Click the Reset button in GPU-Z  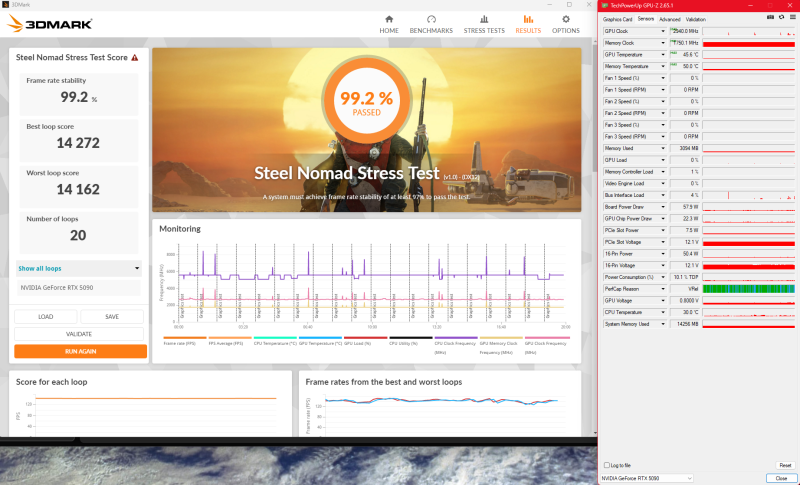(x=785, y=465)
